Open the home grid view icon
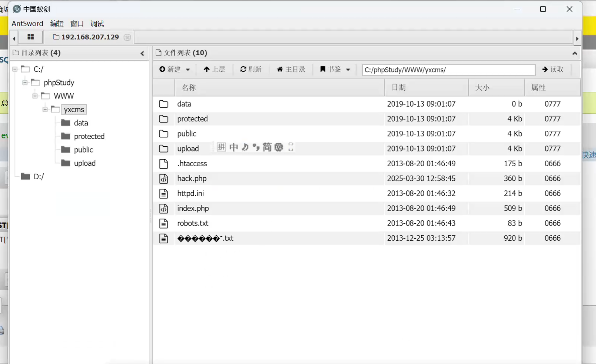596x364 pixels. point(31,37)
